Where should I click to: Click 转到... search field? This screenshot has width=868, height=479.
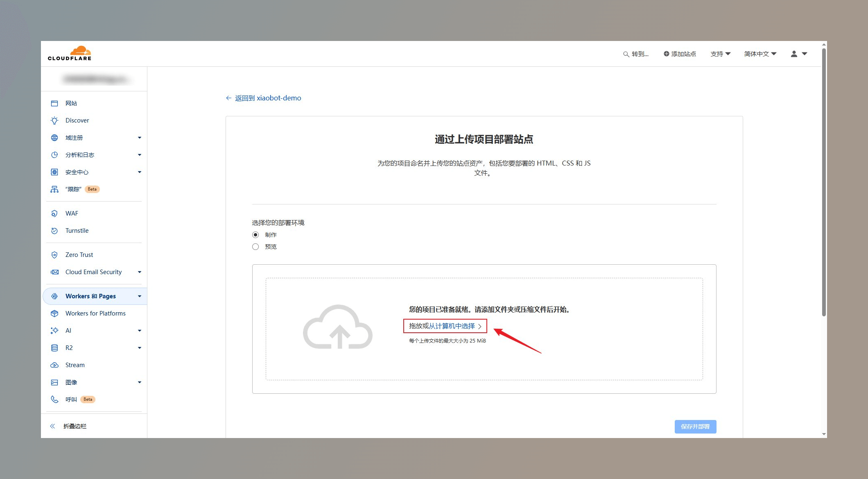pyautogui.click(x=636, y=54)
